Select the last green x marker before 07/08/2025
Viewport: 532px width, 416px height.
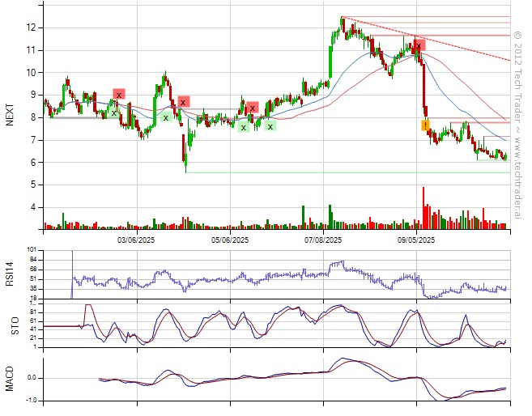point(270,125)
